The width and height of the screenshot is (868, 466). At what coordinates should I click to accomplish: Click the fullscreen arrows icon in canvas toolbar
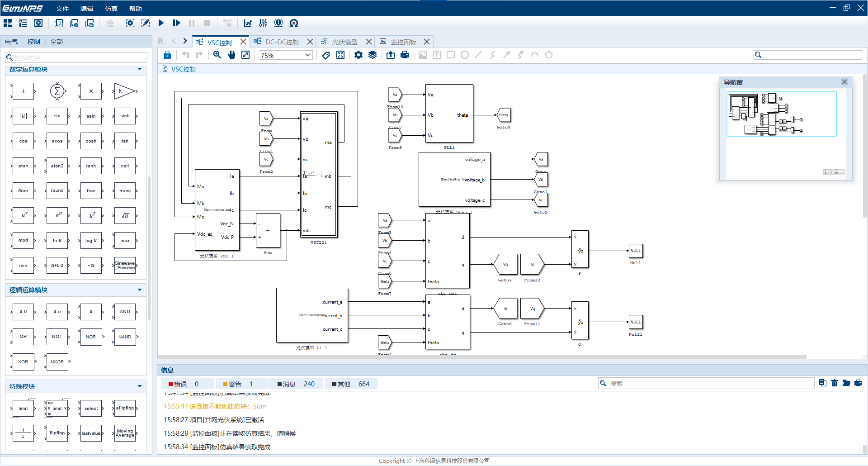pyautogui.click(x=340, y=55)
